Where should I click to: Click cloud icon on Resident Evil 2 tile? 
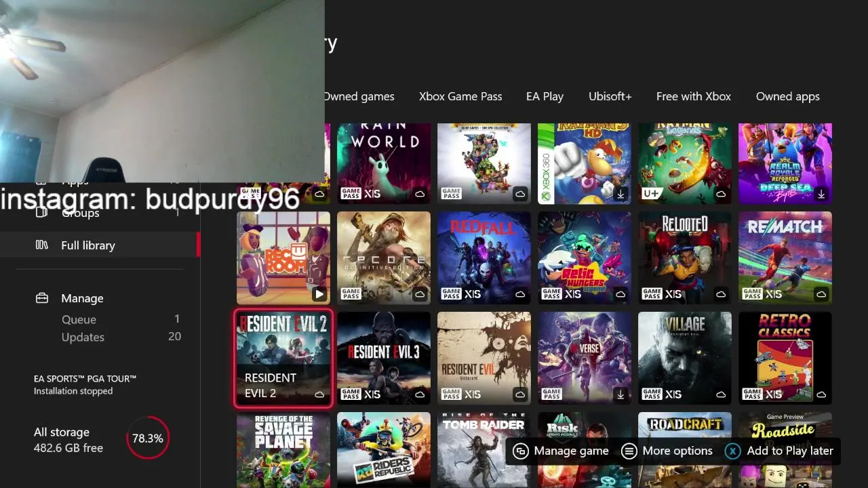coord(319,394)
